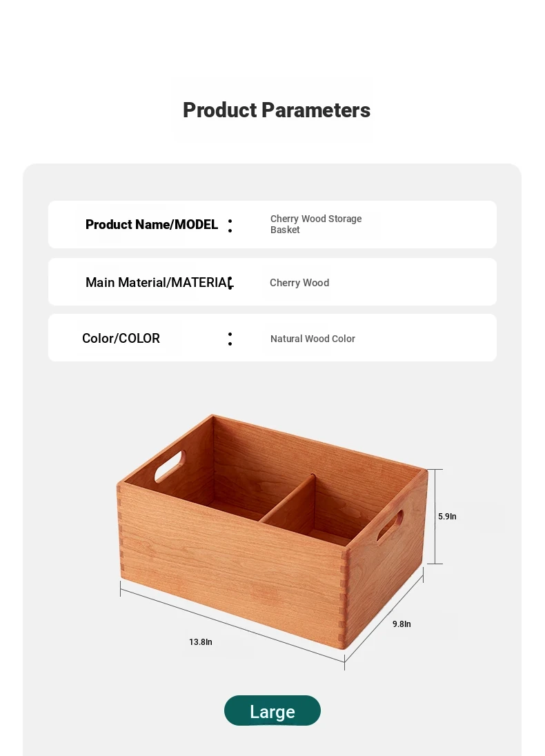Click the right handle cutout of box

(x=390, y=527)
